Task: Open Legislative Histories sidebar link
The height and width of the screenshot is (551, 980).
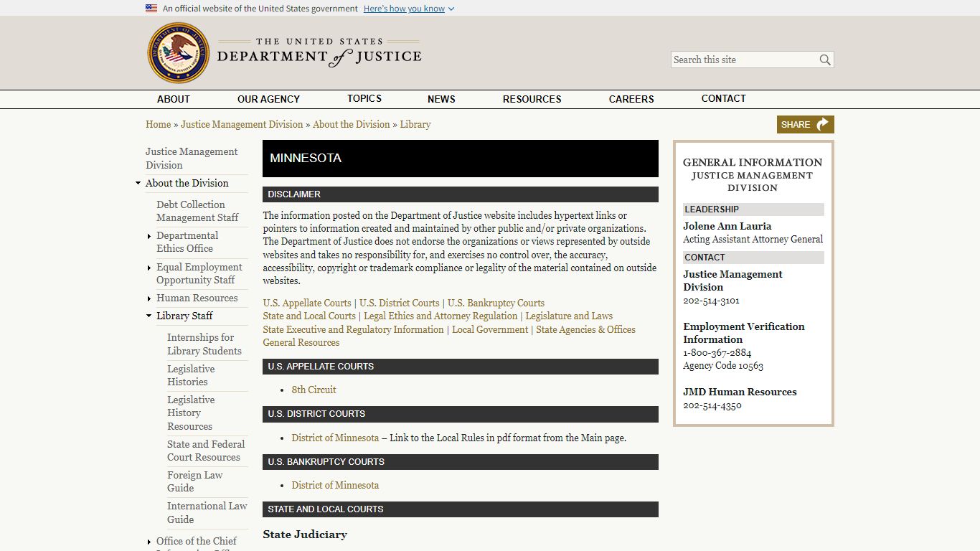Action: click(x=191, y=375)
